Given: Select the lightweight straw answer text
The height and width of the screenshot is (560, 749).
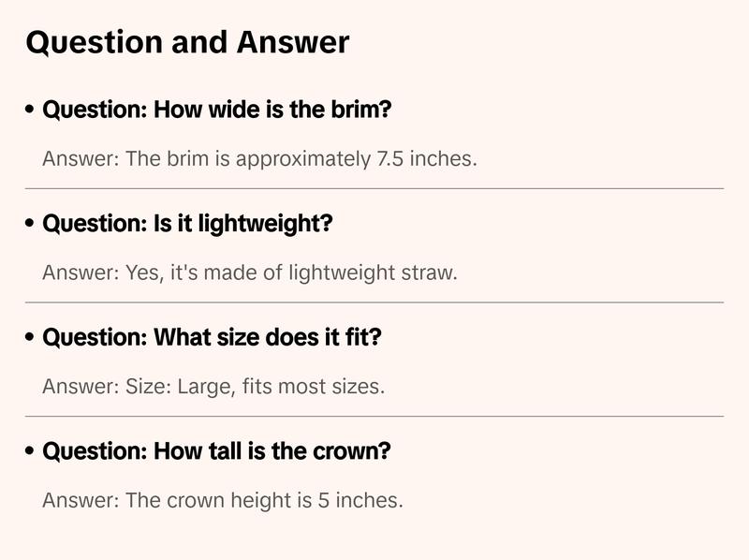Looking at the screenshot, I should pos(249,273).
